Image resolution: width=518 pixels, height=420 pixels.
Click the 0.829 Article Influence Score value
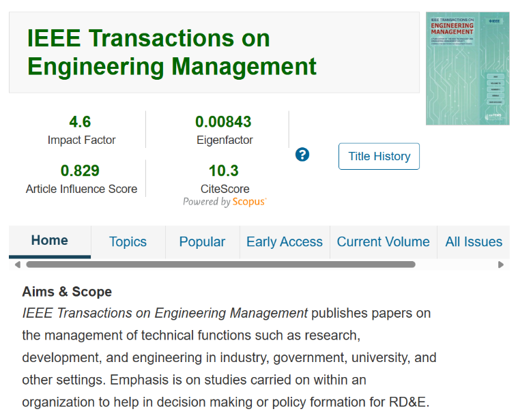pos(80,170)
